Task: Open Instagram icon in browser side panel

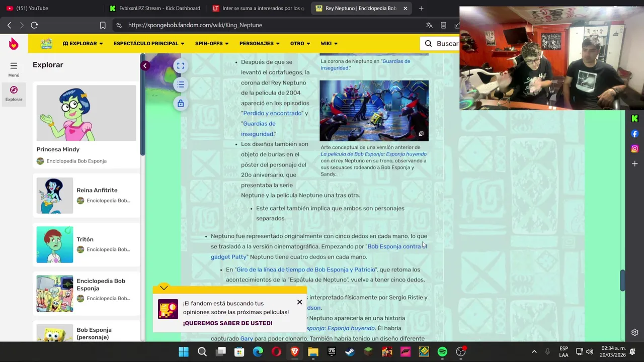Action: (634, 149)
